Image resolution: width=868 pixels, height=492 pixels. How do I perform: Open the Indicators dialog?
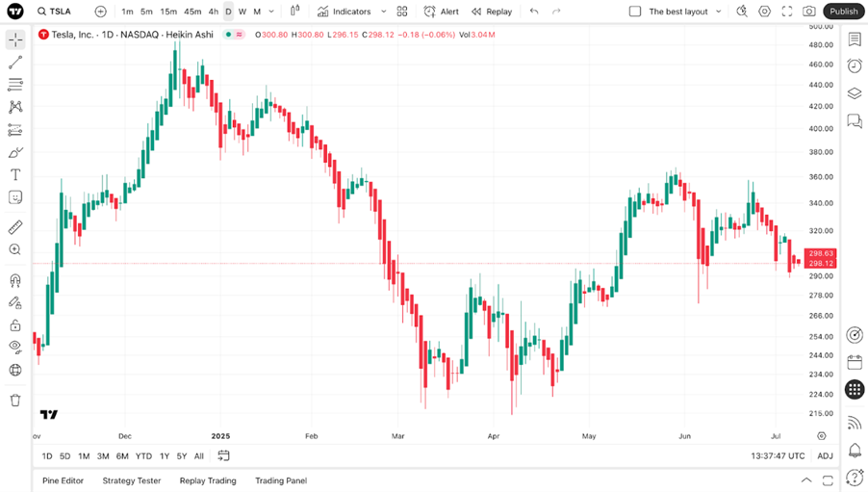coord(344,12)
